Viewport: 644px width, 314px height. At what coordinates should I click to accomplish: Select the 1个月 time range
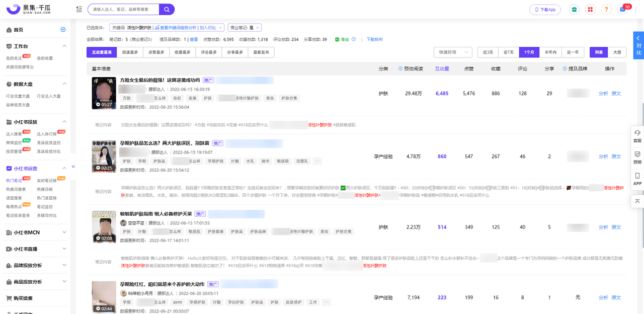[529, 52]
